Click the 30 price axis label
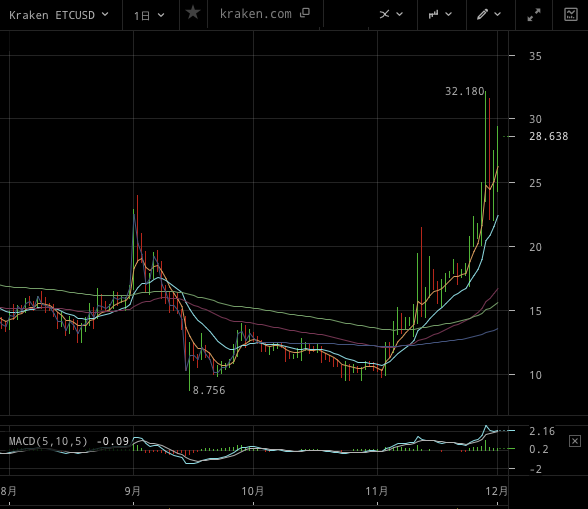Screen dimensions: 588x509 click(535, 119)
